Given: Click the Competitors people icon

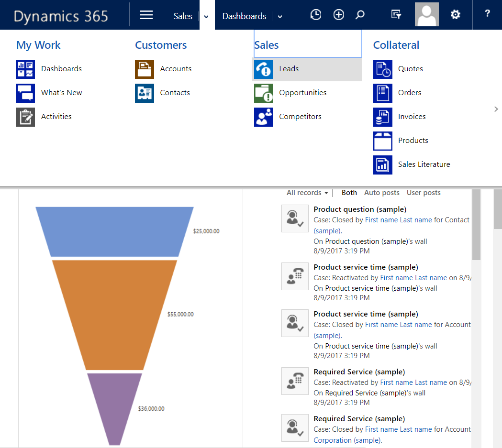Looking at the screenshot, I should click(264, 117).
